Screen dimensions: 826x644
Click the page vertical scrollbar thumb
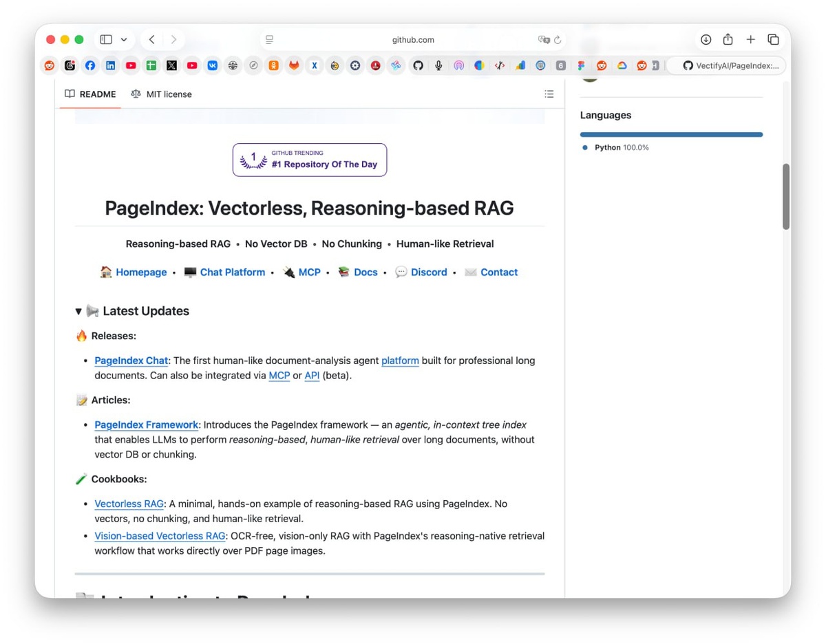[786, 197]
